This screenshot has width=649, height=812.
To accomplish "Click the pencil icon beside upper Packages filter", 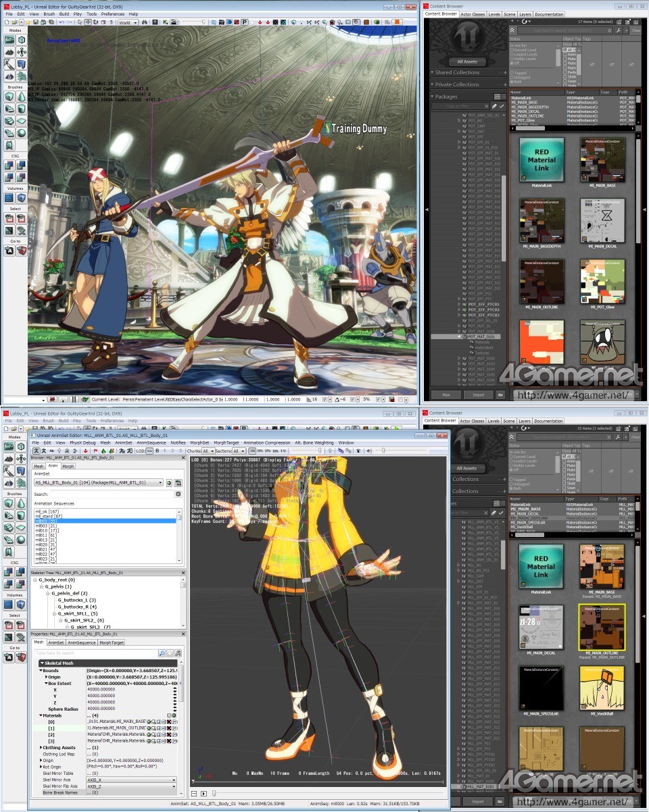I will coord(494,106).
